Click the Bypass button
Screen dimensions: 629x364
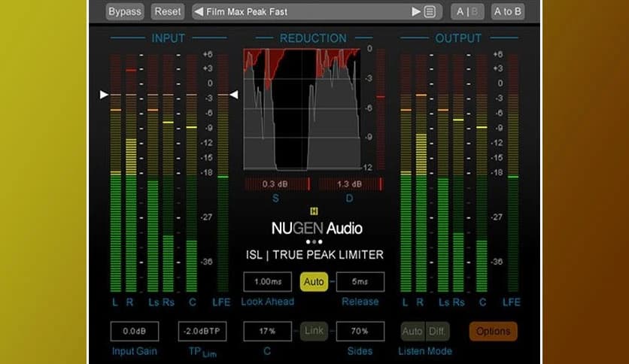point(125,11)
